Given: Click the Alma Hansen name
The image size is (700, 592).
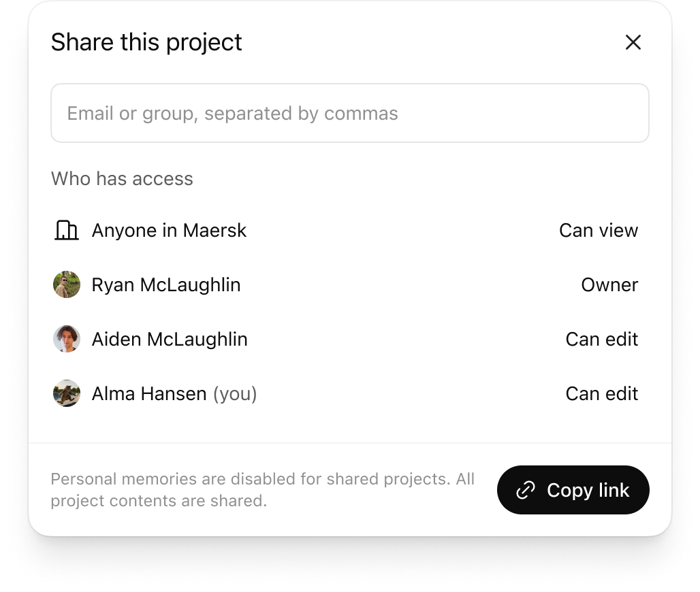Looking at the screenshot, I should pos(149,393).
